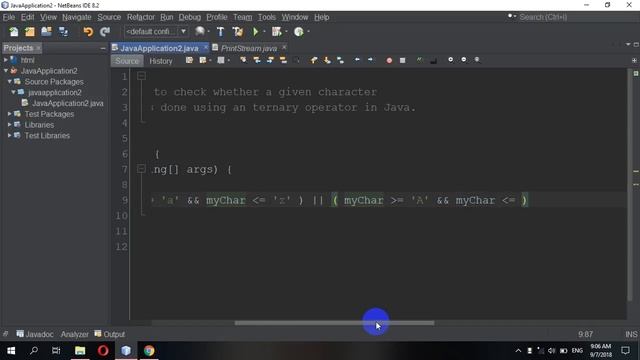Open the Refactor menu

(140, 17)
